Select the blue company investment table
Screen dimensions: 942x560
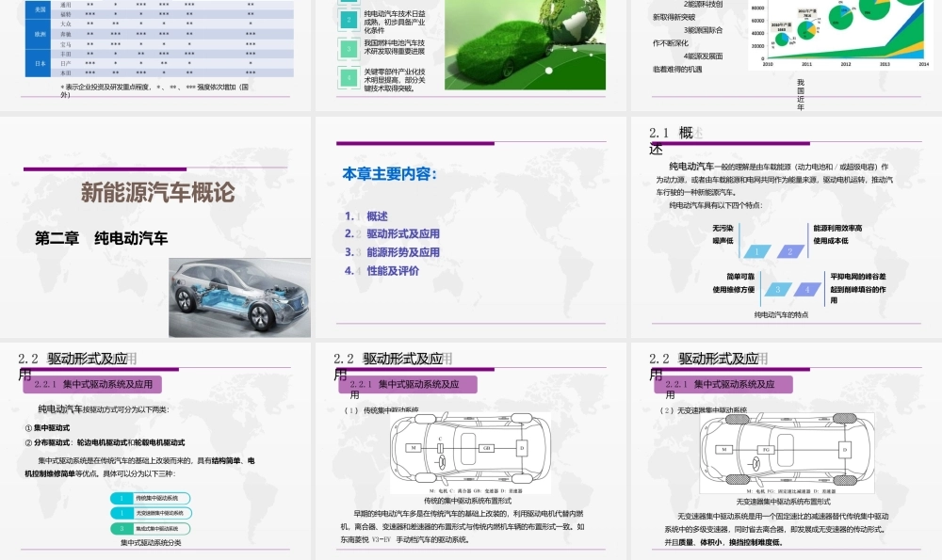tap(159, 39)
